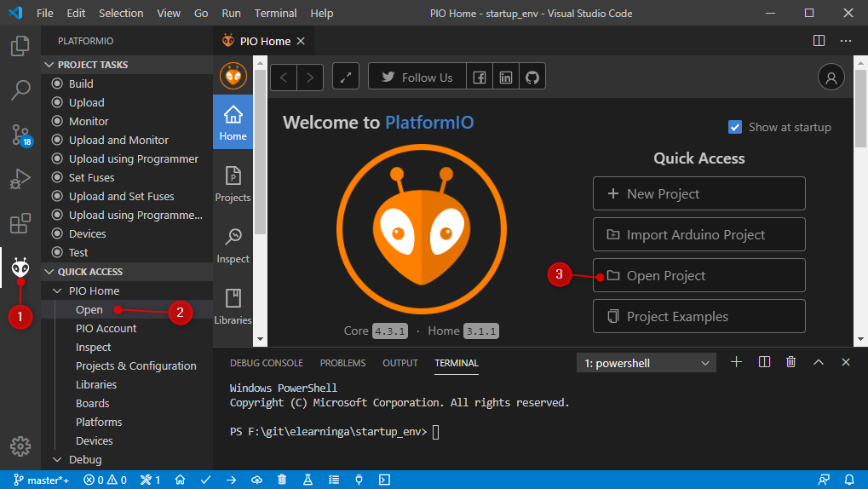Open the File menu
Image resolution: width=868 pixels, height=489 pixels.
pos(45,13)
